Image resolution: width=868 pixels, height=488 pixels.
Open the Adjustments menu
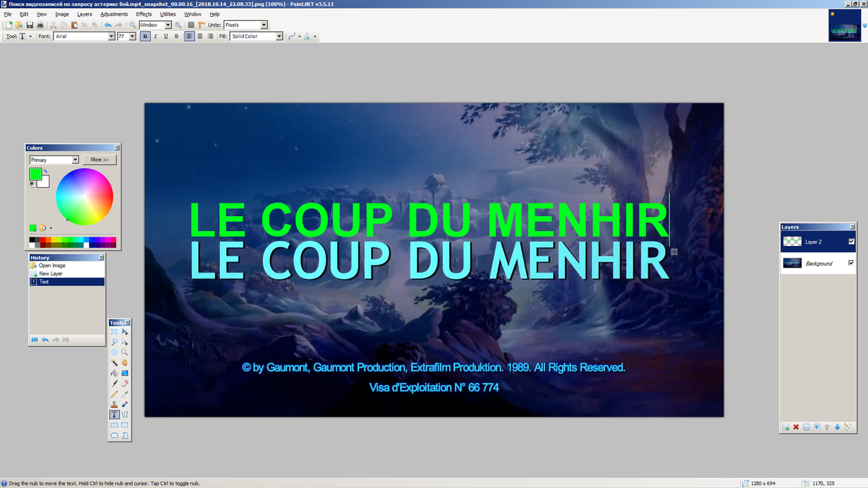click(114, 14)
